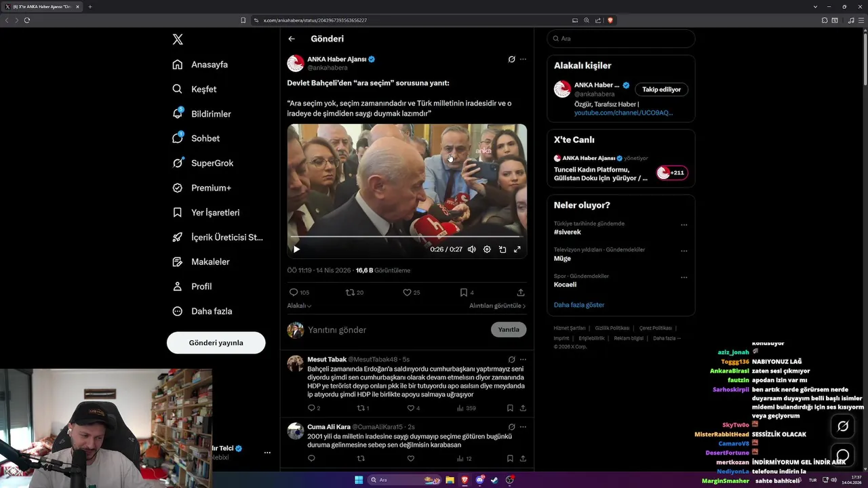The height and width of the screenshot is (488, 868).
Task: Open more options for Kocaeli trend
Action: tap(684, 277)
